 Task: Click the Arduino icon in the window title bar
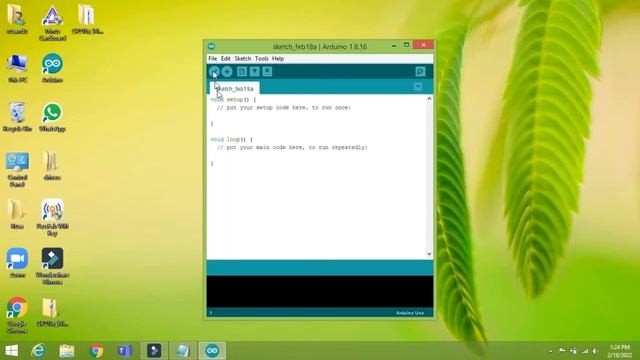[x=211, y=46]
